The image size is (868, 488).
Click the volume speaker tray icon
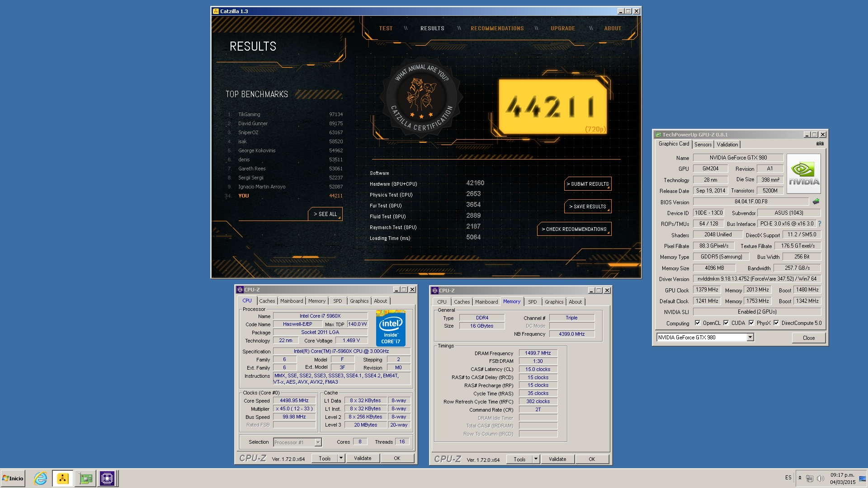pos(820,479)
